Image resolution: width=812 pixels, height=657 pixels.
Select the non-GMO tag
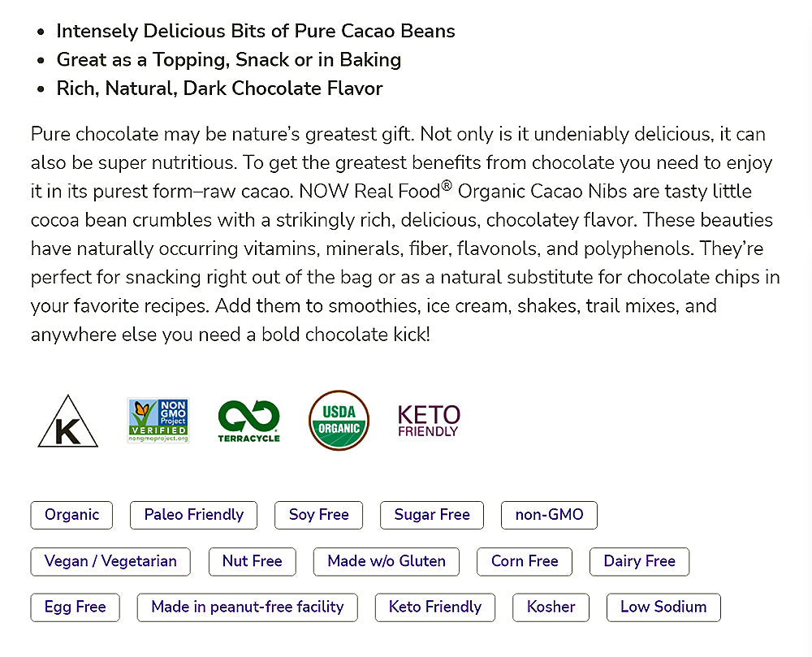[549, 515]
